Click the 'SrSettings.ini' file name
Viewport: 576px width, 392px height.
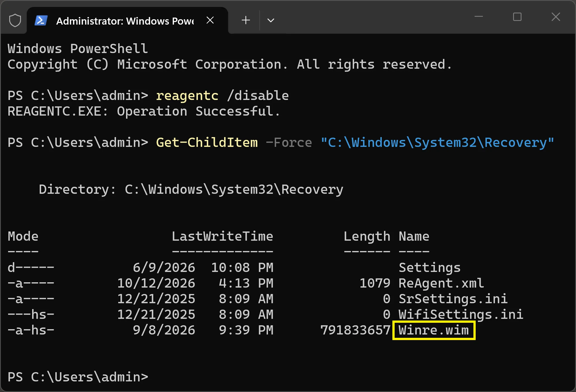pyautogui.click(x=453, y=299)
